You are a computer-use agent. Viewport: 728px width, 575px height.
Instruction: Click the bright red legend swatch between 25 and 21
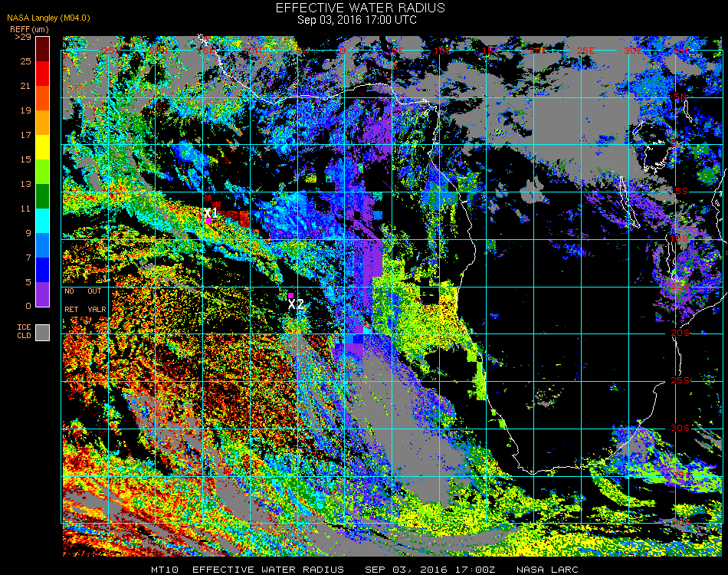(43, 74)
